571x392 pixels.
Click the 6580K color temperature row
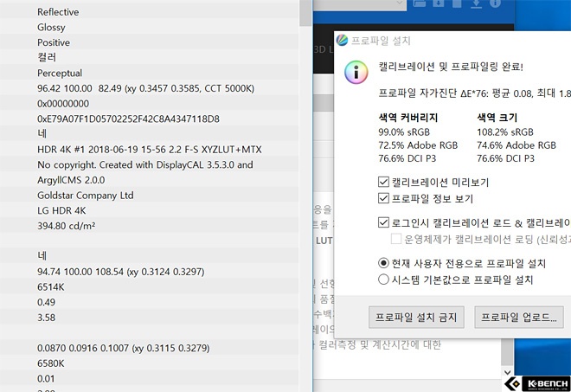(150, 363)
